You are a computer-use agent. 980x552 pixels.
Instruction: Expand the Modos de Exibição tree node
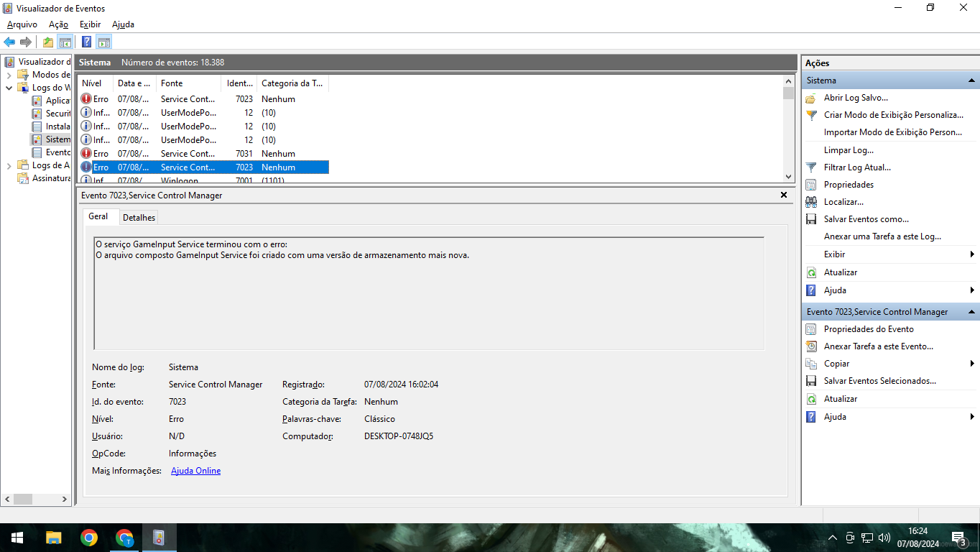pyautogui.click(x=9, y=75)
